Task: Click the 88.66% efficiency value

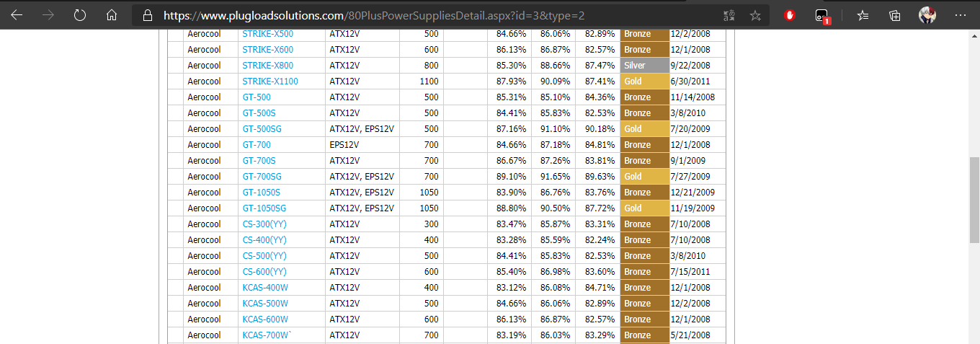Action: click(556, 66)
